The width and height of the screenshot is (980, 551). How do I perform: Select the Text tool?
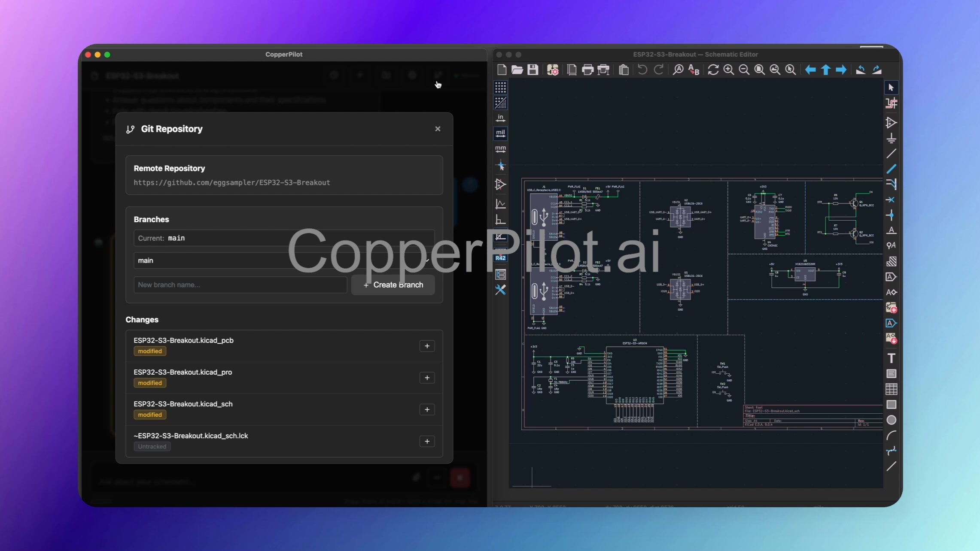click(x=891, y=358)
